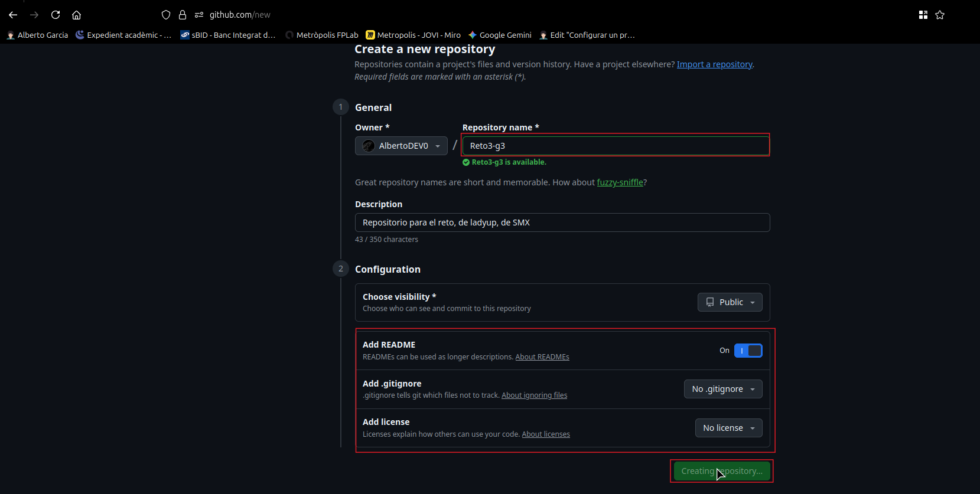Open the Metropolis - JOVI - Miro bookmark
The height and width of the screenshot is (494, 980).
413,35
